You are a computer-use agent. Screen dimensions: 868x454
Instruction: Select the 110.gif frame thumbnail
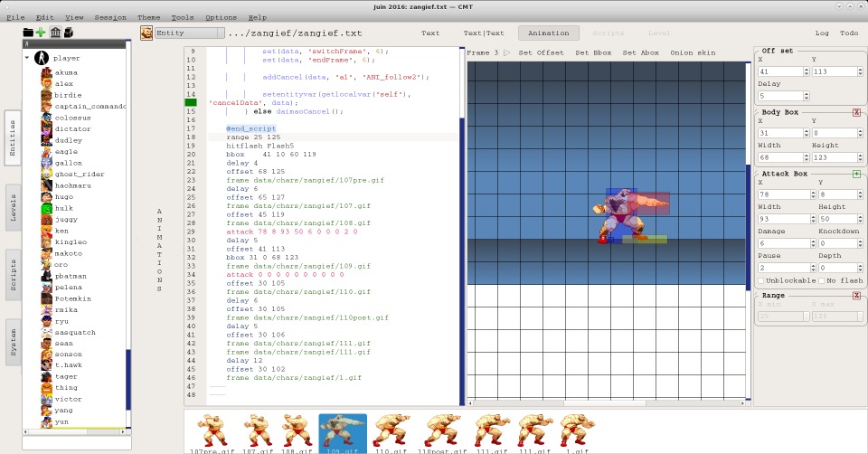392,431
